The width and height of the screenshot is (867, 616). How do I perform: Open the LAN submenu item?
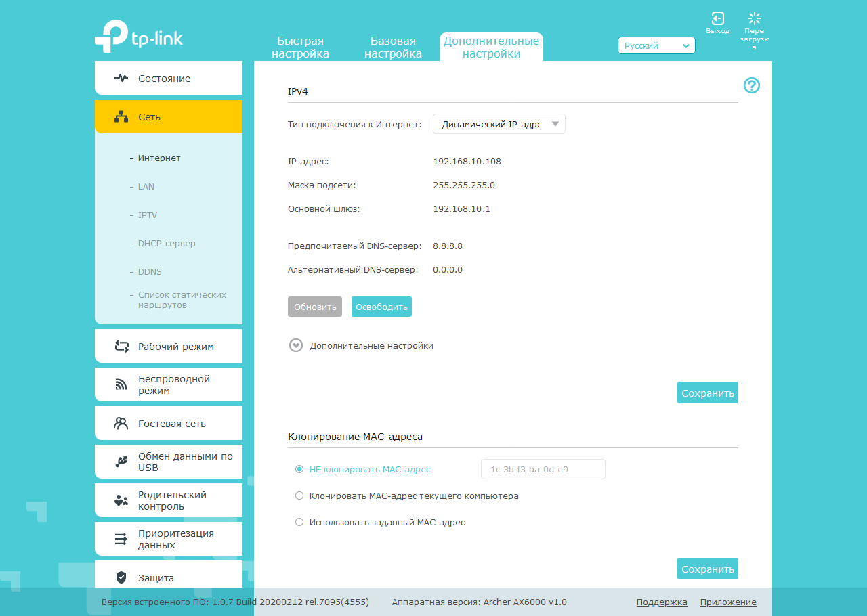point(146,186)
